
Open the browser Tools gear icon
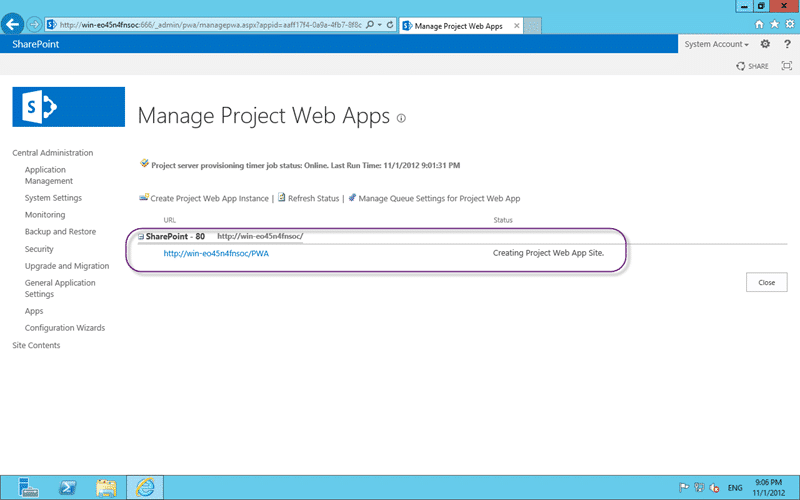click(790, 24)
